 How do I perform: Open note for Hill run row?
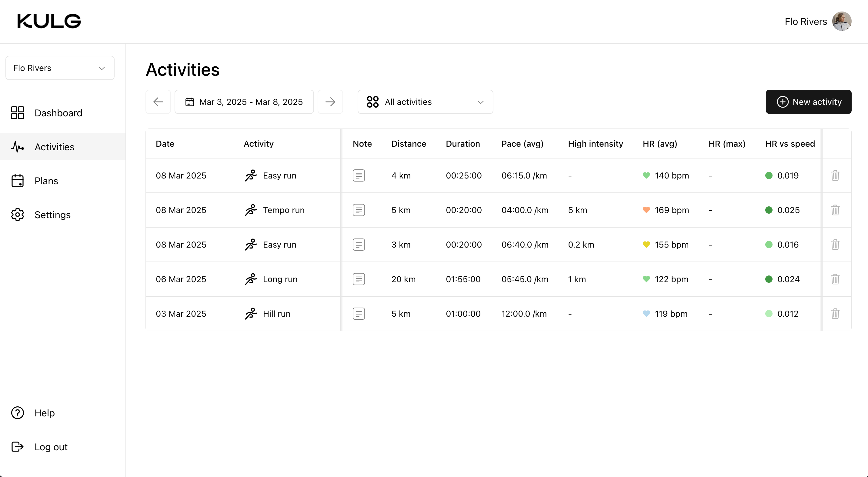click(x=359, y=314)
